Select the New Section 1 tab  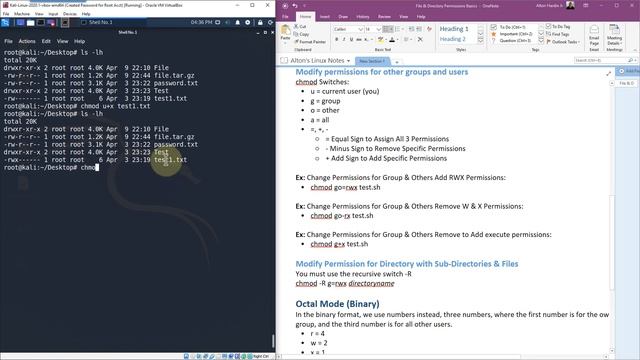(372, 61)
